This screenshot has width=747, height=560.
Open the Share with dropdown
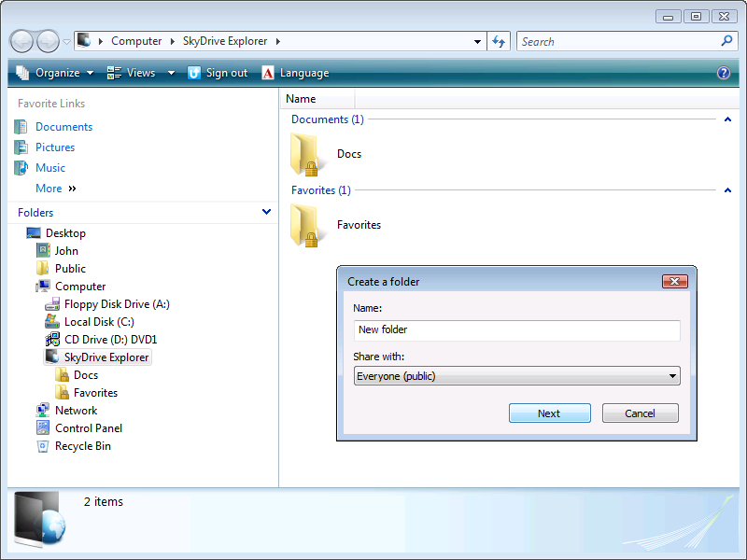[516, 376]
